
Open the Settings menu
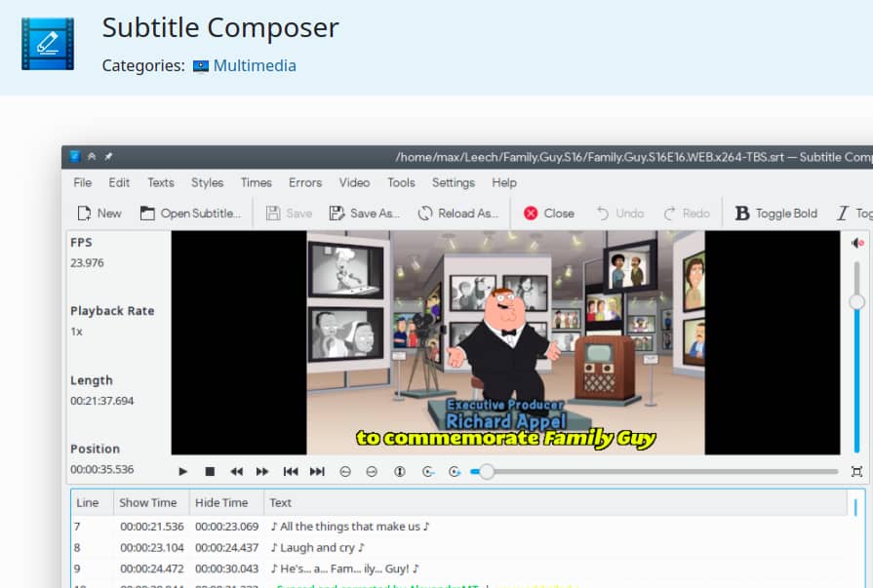pos(454,182)
